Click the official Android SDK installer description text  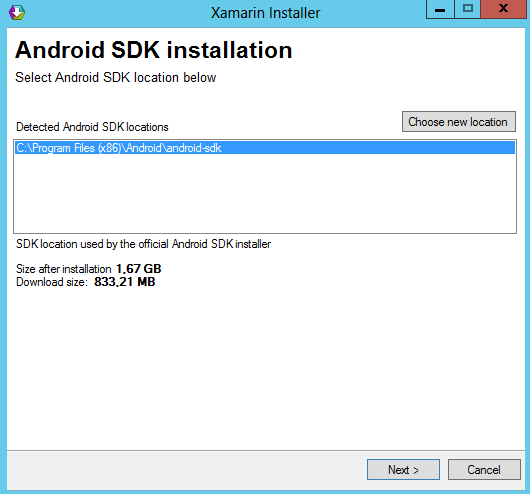pos(143,244)
